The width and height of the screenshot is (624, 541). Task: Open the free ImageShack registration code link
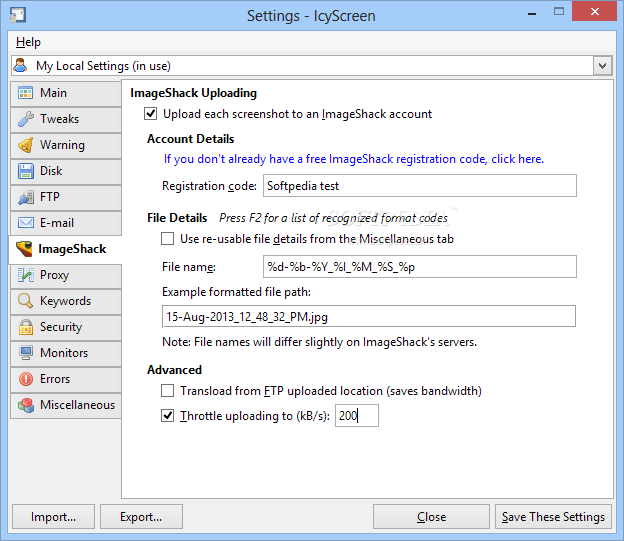(354, 159)
